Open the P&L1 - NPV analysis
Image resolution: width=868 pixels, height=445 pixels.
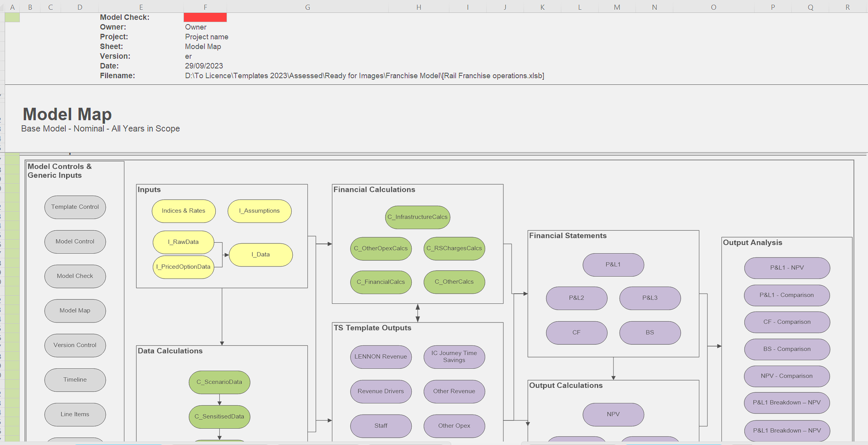pos(787,268)
